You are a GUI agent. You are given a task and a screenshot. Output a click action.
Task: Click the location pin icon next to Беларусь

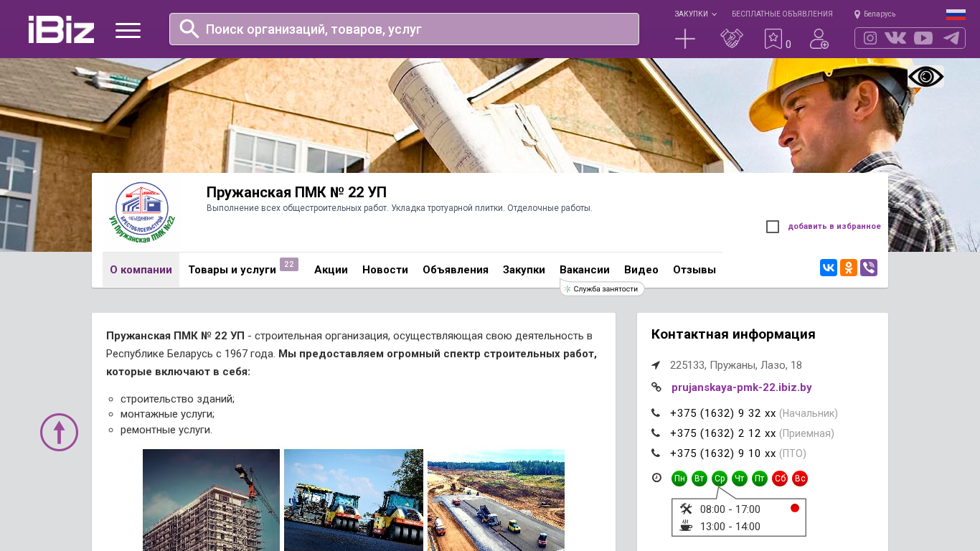tap(857, 14)
